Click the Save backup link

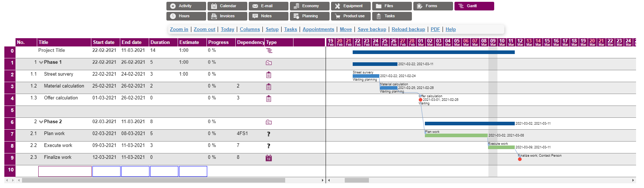372,29
